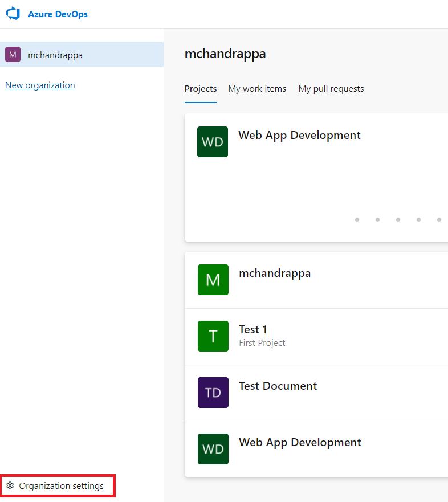This screenshot has width=448, height=502.
Task: Click the Organization settings gear icon
Action: (x=10, y=485)
